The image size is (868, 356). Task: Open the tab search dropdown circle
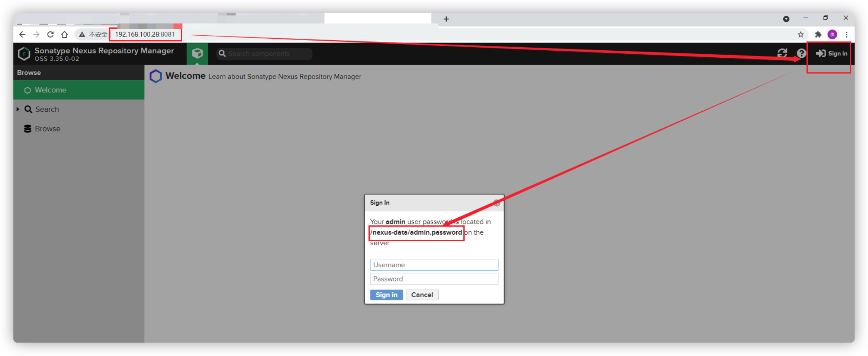tap(786, 19)
